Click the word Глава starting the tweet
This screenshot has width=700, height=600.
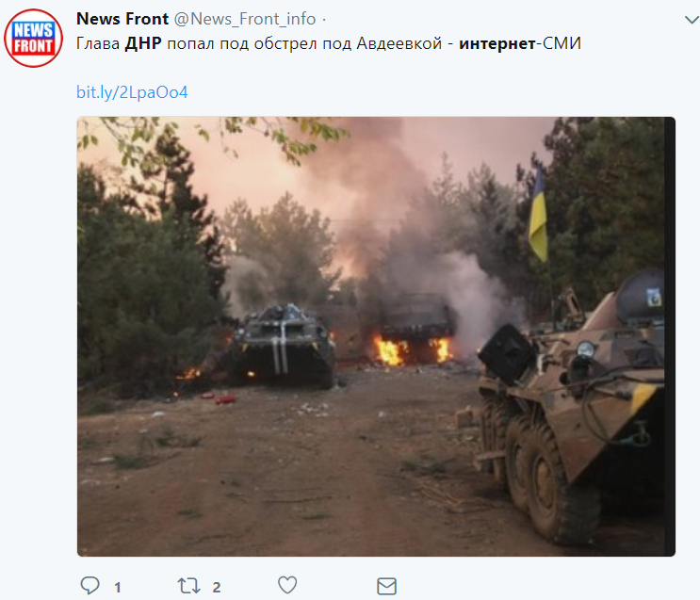point(98,43)
